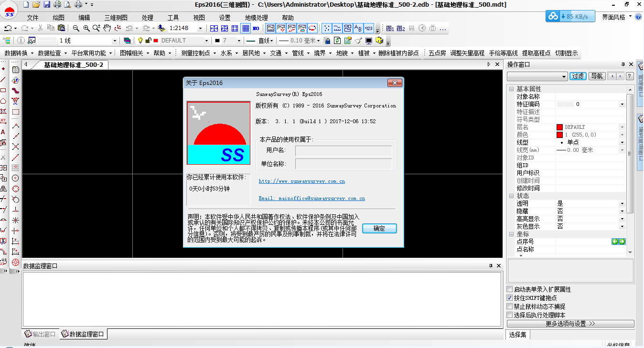644x348 pixels.
Task: Click the info circle icon
Action: (21, 41)
